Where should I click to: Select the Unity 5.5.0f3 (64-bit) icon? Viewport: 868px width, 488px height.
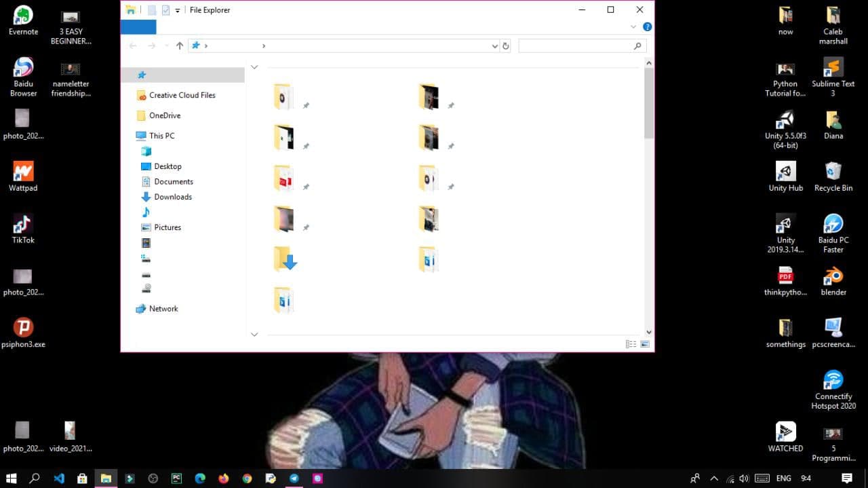tap(786, 130)
